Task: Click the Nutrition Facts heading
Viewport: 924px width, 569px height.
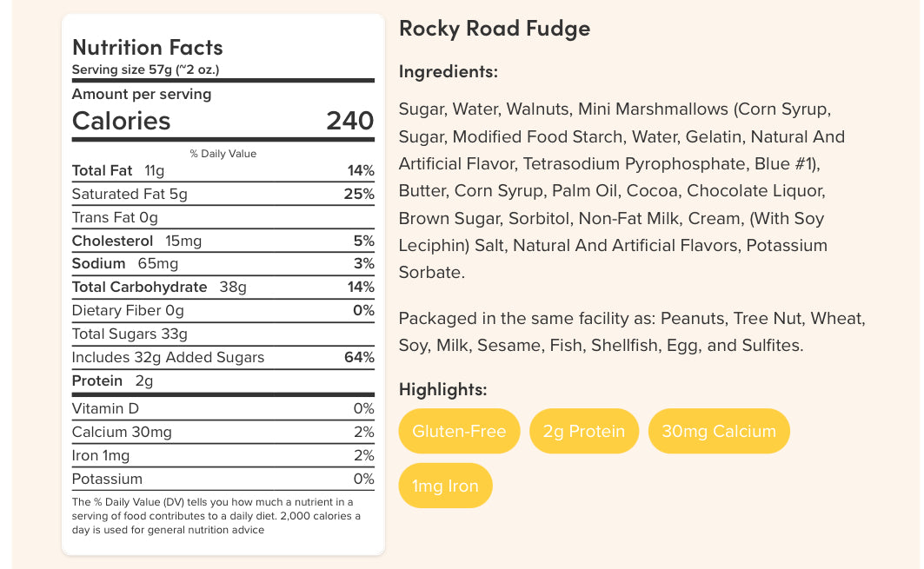Action: 147,48
